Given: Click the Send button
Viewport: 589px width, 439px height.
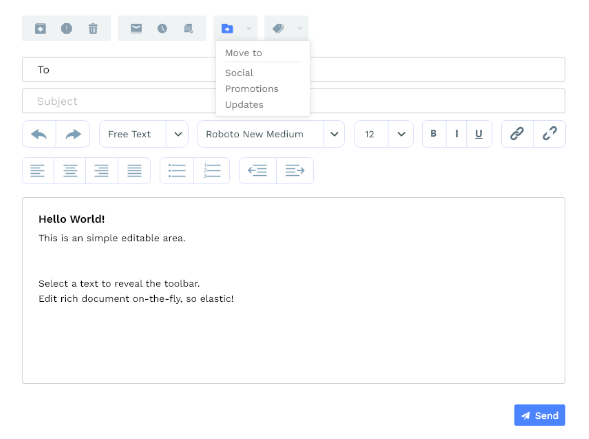Looking at the screenshot, I should (539, 415).
